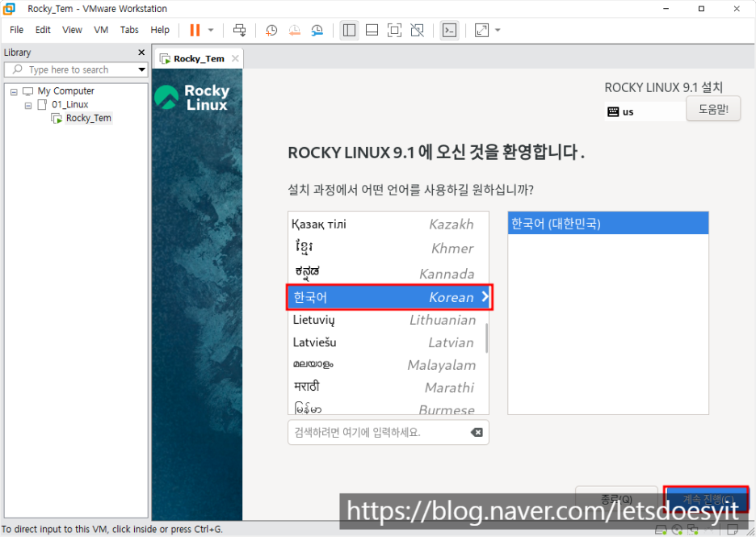Open the Edit menu

(43, 30)
